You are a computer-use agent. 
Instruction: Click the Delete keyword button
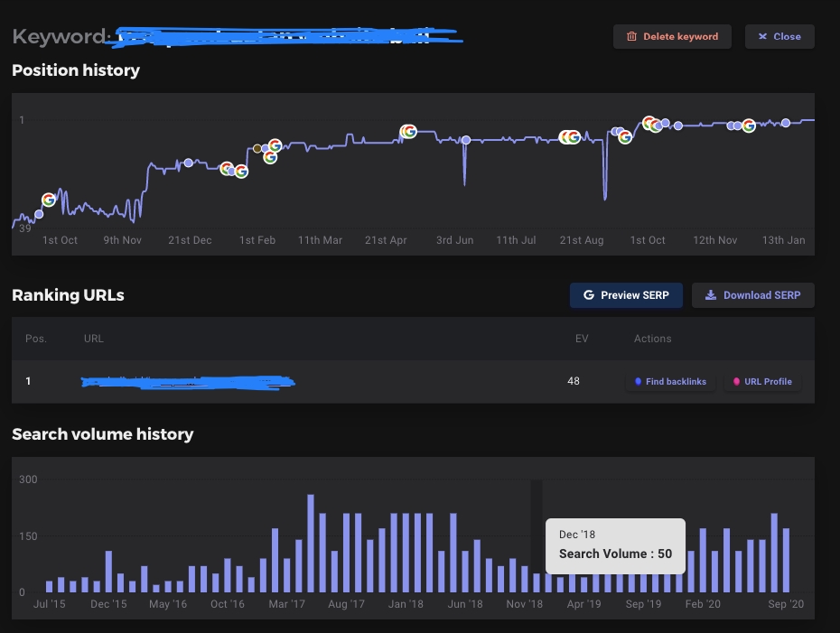click(672, 36)
